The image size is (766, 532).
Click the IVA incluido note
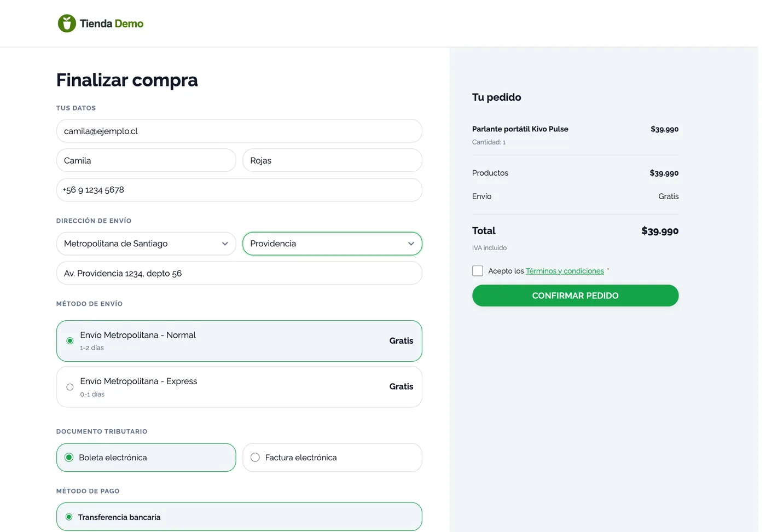(489, 248)
